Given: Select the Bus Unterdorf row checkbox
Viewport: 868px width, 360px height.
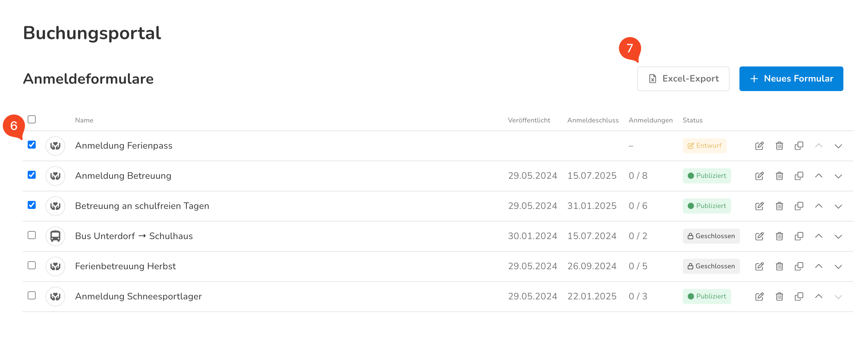Looking at the screenshot, I should click(x=32, y=235).
